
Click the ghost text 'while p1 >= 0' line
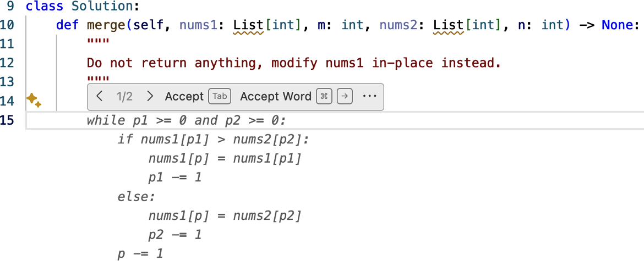(187, 120)
